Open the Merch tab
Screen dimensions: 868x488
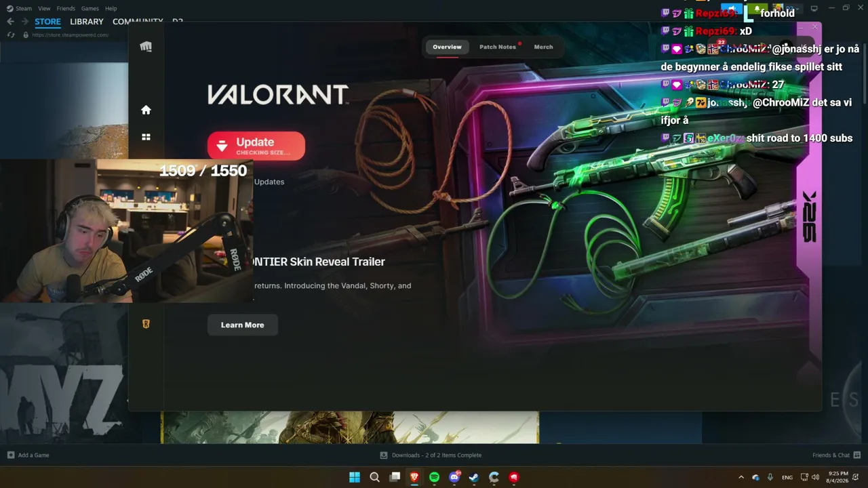click(543, 47)
